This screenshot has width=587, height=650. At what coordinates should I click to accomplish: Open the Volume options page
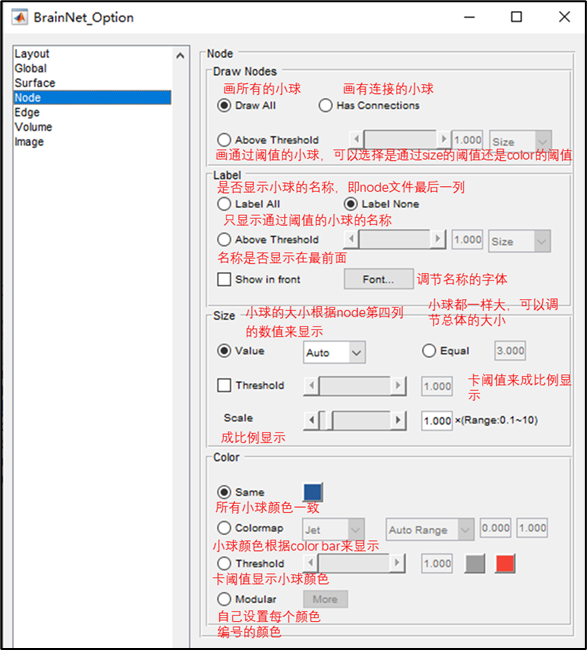[92, 127]
